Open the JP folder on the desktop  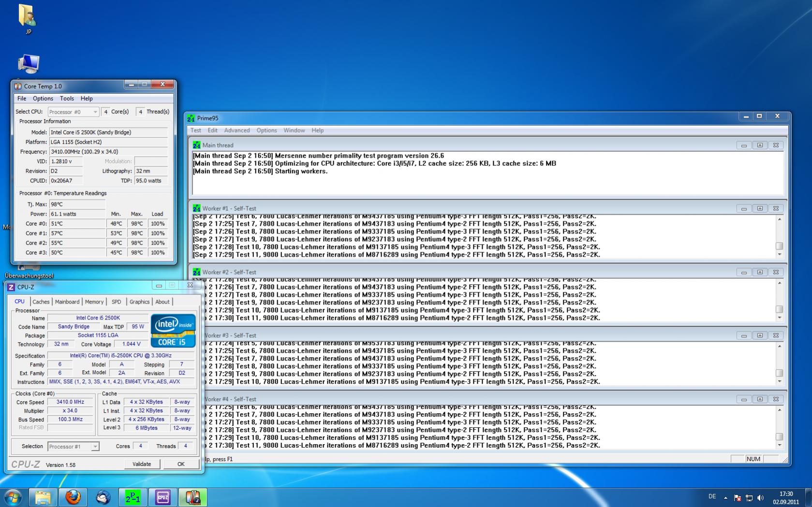click(x=28, y=19)
